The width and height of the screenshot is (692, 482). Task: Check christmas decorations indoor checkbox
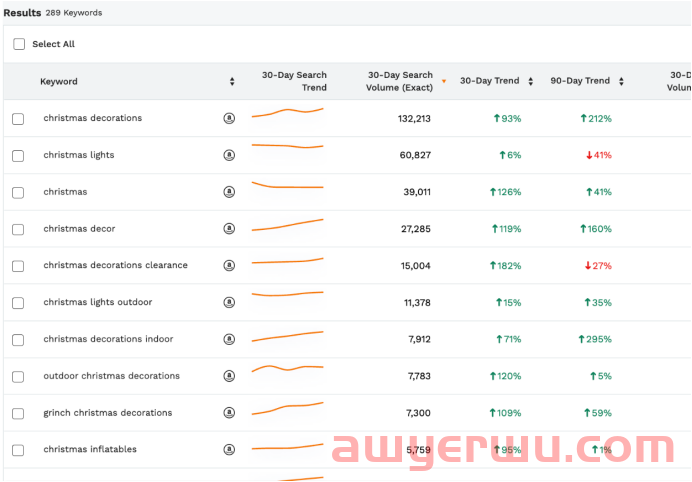[x=18, y=340]
